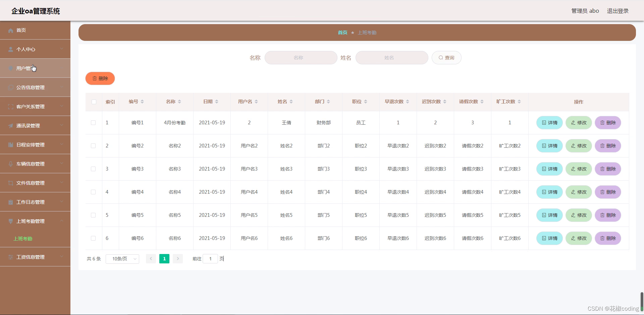Expand 通讯录管理 with its chevron arrow

[62, 126]
